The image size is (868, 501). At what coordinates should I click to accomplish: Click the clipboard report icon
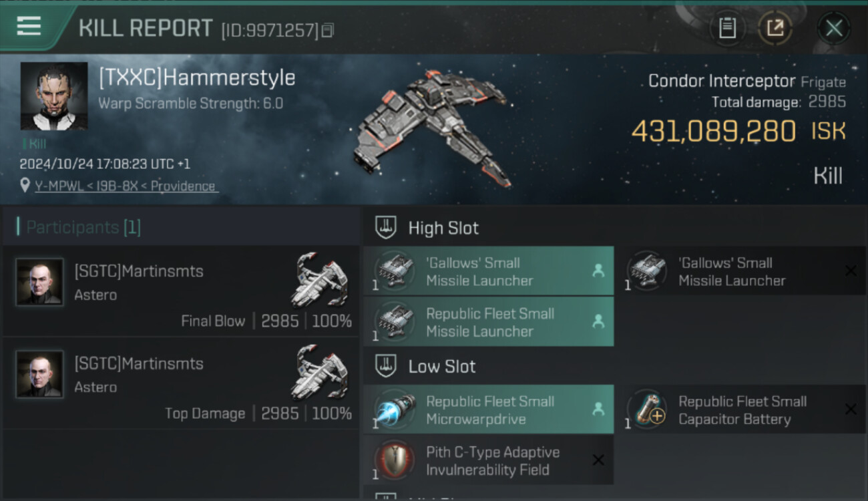pyautogui.click(x=727, y=28)
